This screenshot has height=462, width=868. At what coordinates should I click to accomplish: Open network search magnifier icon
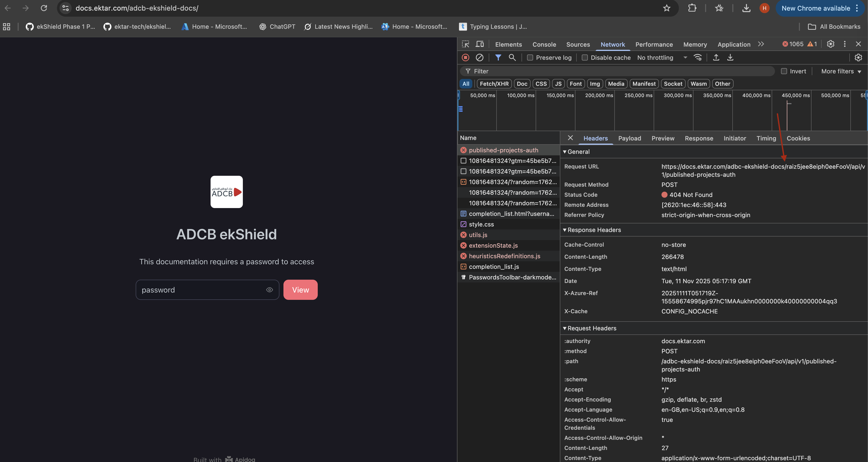(512, 57)
